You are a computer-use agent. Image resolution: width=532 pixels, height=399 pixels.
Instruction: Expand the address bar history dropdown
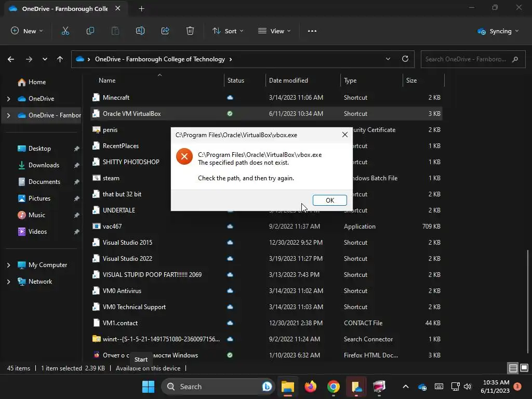point(388,59)
